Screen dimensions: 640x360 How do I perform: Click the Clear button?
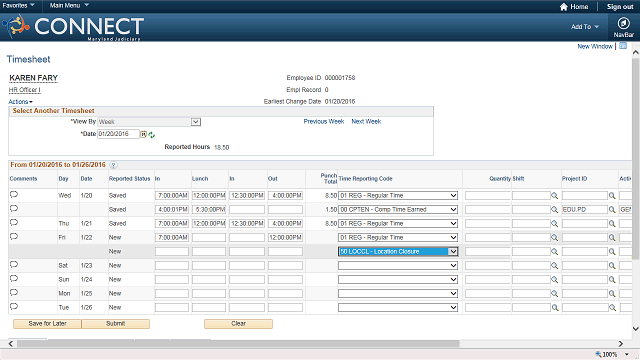coord(238,324)
